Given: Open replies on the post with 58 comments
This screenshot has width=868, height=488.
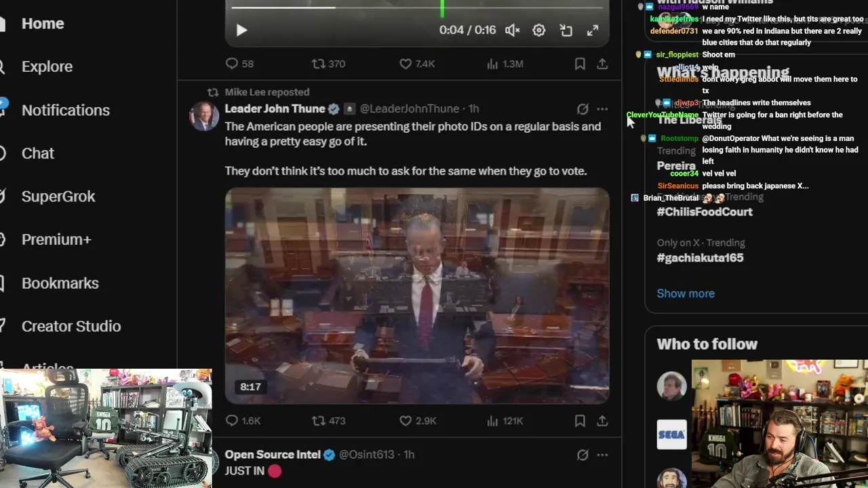Looking at the screenshot, I should [x=239, y=64].
